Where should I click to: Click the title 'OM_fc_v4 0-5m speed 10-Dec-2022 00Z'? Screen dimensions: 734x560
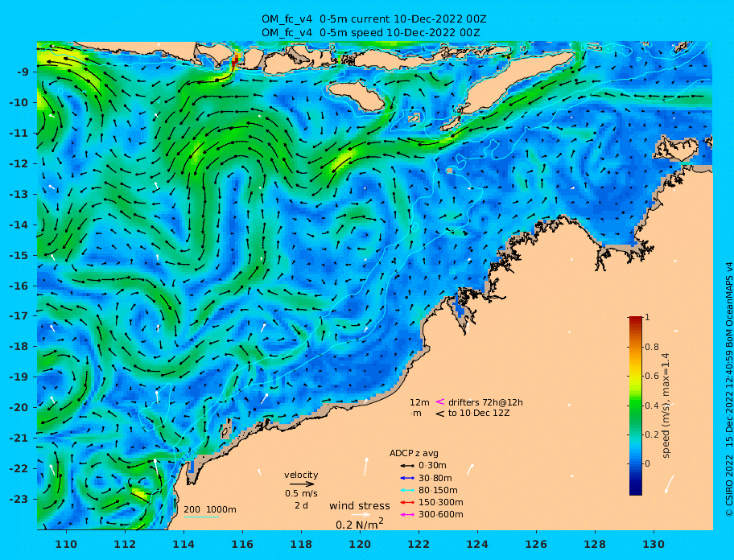click(x=370, y=33)
